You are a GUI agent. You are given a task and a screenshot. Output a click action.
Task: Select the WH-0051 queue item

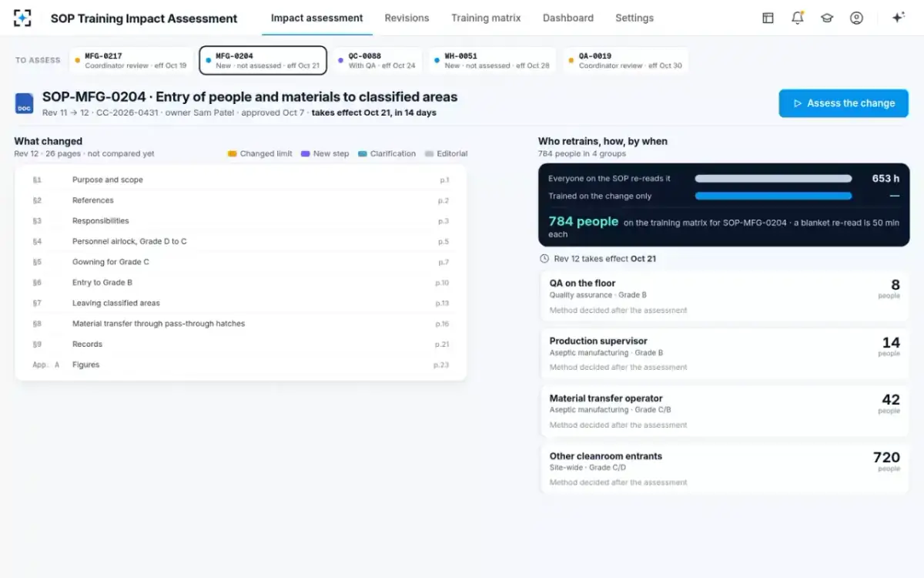click(492, 61)
